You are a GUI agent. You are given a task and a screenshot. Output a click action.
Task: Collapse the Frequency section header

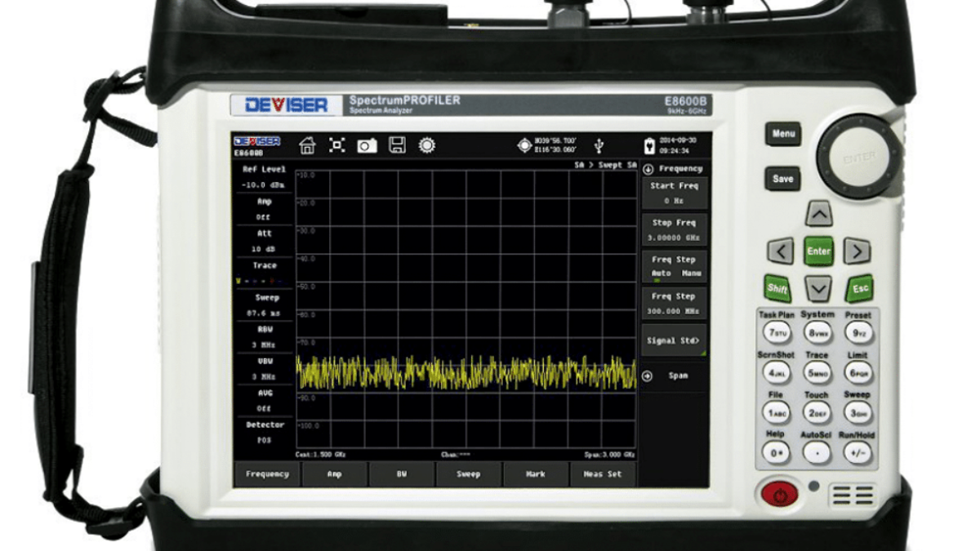[x=674, y=169]
